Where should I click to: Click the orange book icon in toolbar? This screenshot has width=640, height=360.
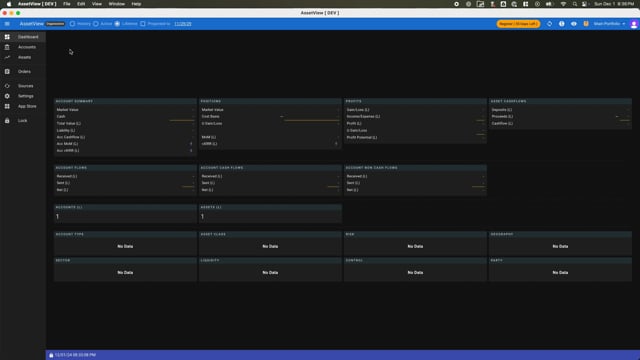click(x=586, y=24)
